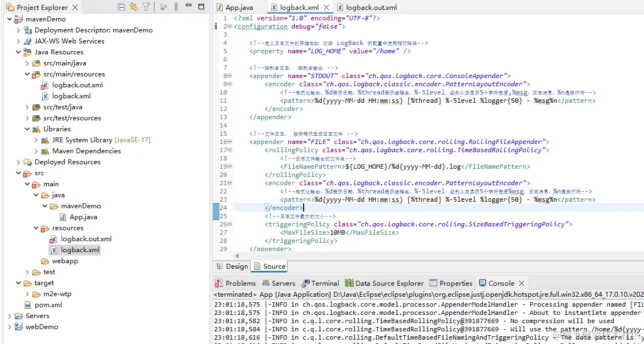This screenshot has height=344, width=644.
Task: Click the terminated App console header text
Action: click(x=428, y=295)
